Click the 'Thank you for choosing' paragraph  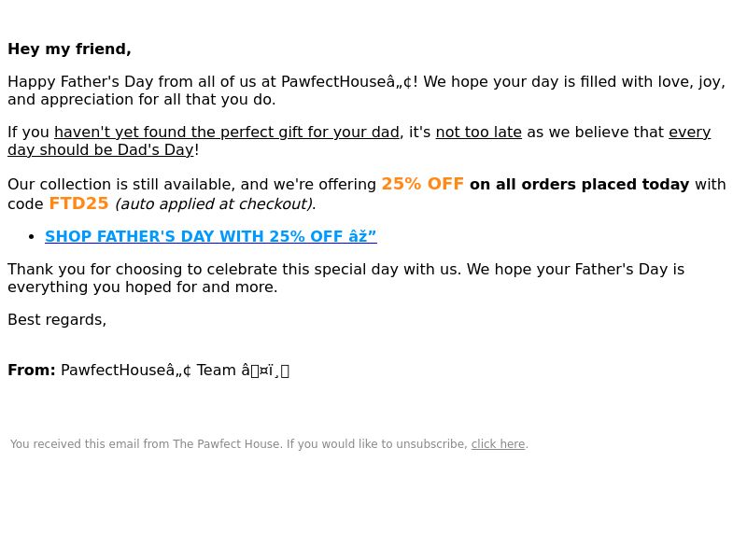point(345,278)
